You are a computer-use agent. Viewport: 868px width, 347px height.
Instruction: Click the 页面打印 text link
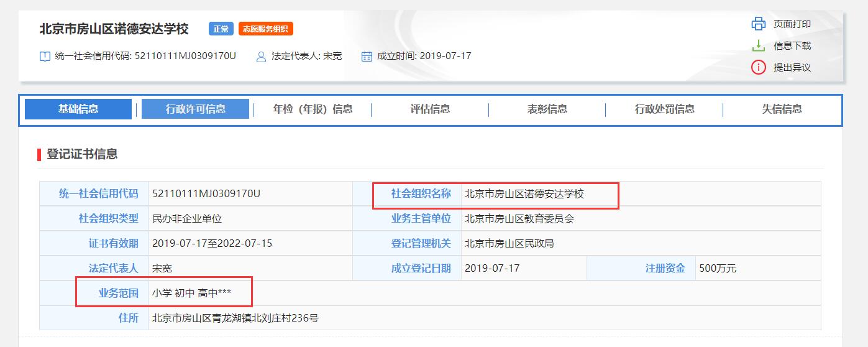click(x=792, y=24)
